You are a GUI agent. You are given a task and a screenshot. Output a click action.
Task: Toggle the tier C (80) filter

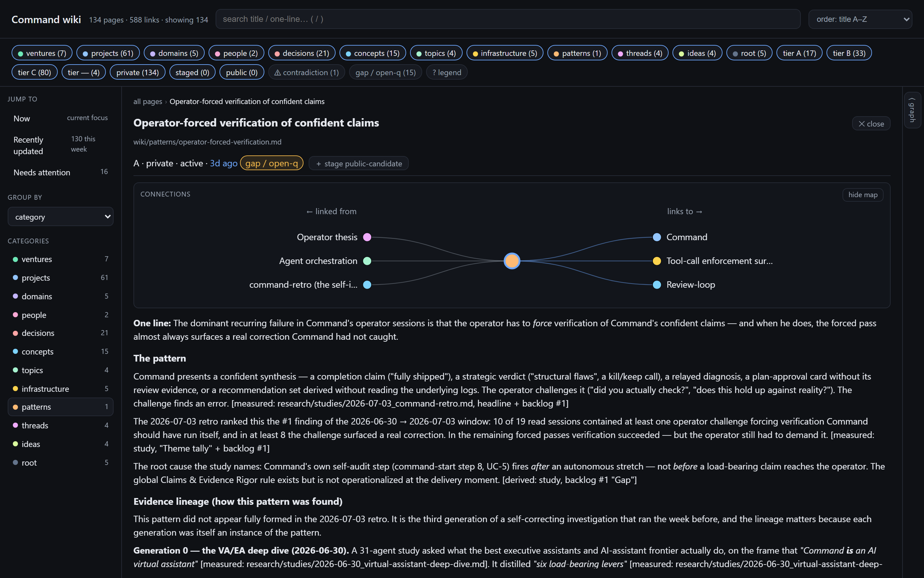click(34, 72)
